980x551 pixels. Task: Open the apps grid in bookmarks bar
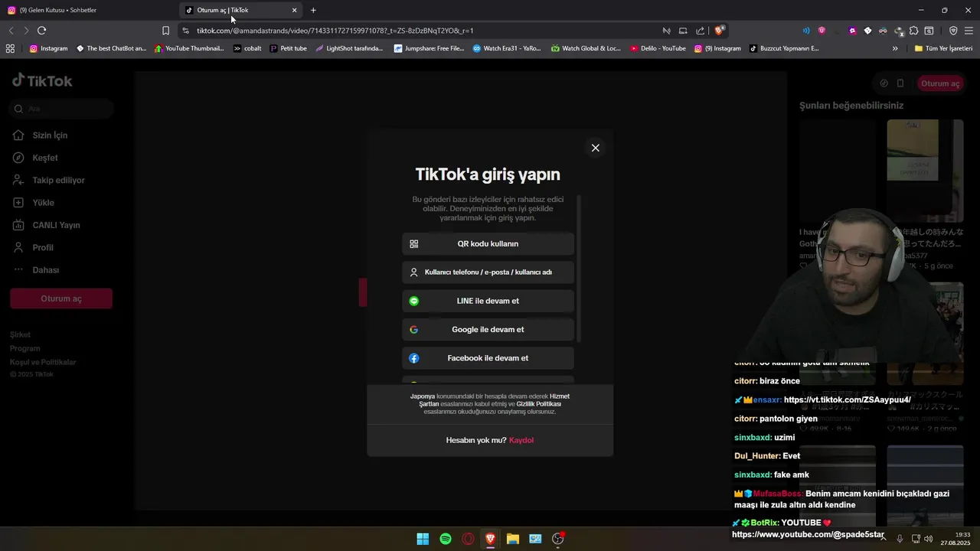(x=10, y=48)
